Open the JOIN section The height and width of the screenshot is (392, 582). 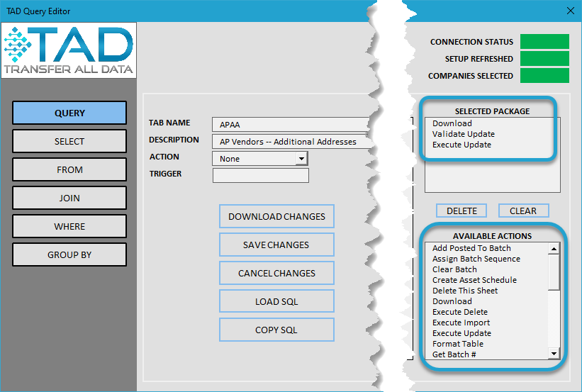pyautogui.click(x=69, y=198)
